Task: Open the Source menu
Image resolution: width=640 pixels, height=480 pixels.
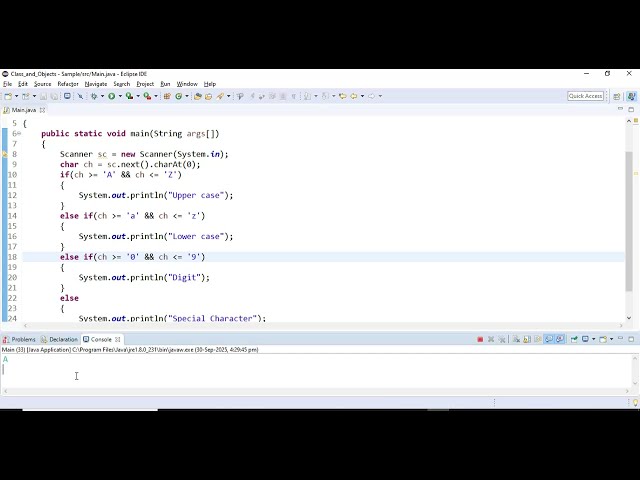Action: click(x=42, y=84)
